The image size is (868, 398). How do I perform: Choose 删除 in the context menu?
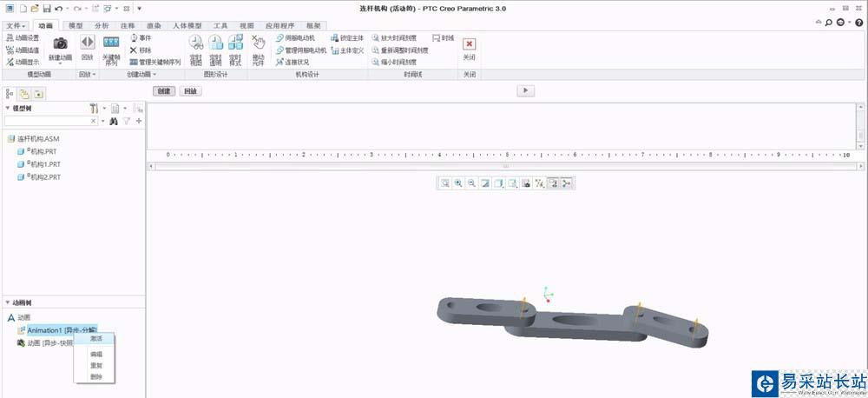(x=95, y=377)
